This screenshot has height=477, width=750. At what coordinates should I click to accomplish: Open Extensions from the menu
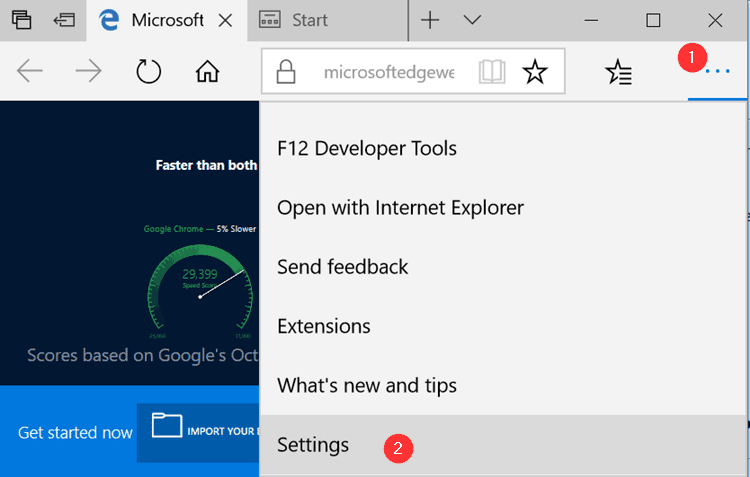(x=324, y=326)
